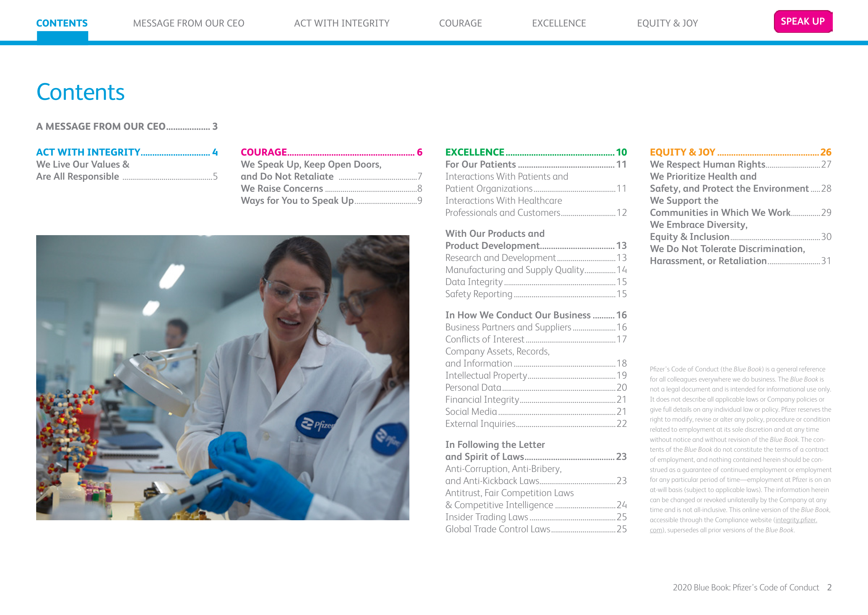
Task: Go to 'Safety, and Protect the Environment'
Action: pyautogui.click(x=741, y=189)
